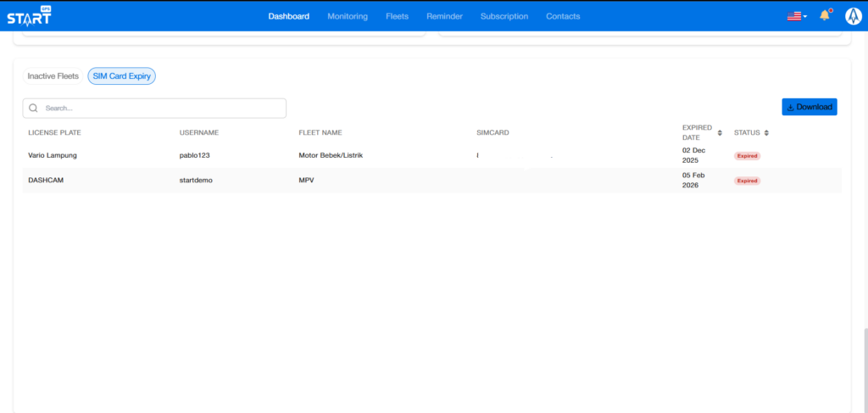Focus the Search input field
Image resolution: width=868 pixels, height=413 pixels.
click(x=161, y=109)
